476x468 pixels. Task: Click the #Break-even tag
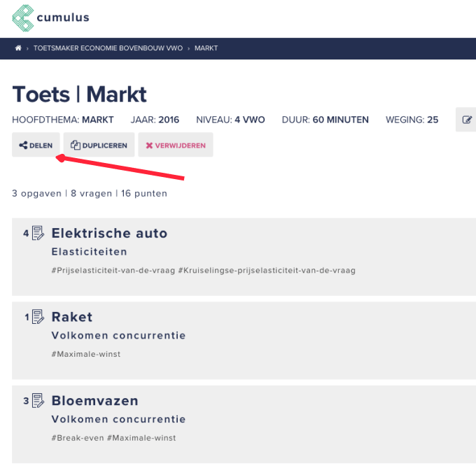coord(78,438)
